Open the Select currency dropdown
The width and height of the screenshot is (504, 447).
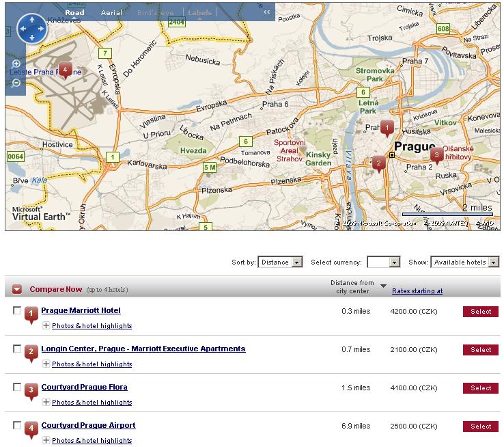[x=383, y=262]
